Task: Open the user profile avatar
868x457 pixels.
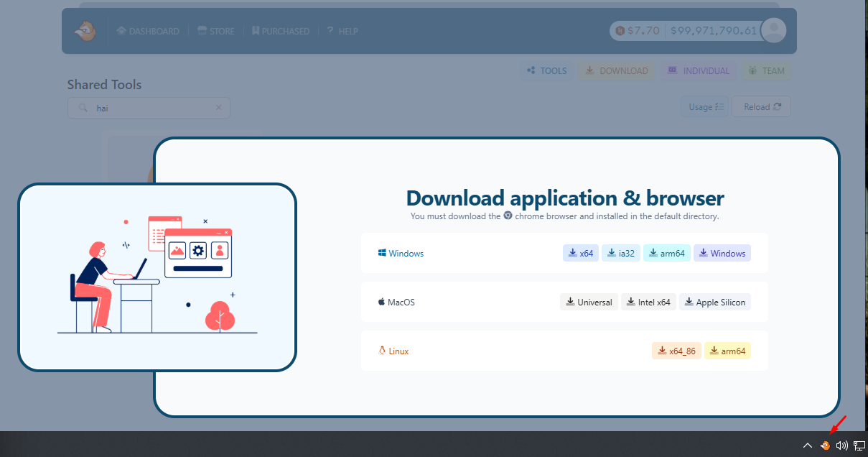Action: 773,30
